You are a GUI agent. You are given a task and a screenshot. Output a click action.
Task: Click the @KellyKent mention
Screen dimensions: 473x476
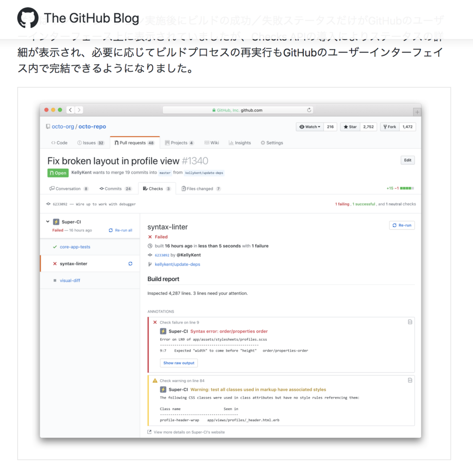189,255
